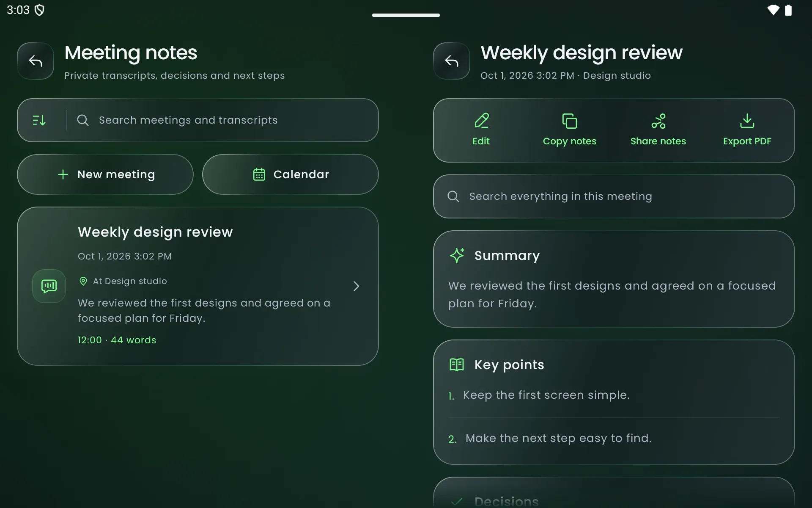Click the 3:03 clock in status bar
The width and height of the screenshot is (812, 508).
[x=18, y=10]
